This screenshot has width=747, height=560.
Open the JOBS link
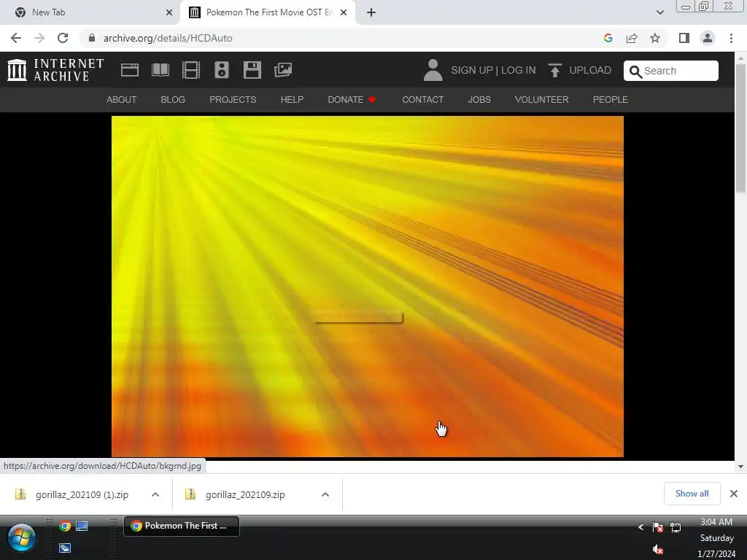tap(479, 100)
